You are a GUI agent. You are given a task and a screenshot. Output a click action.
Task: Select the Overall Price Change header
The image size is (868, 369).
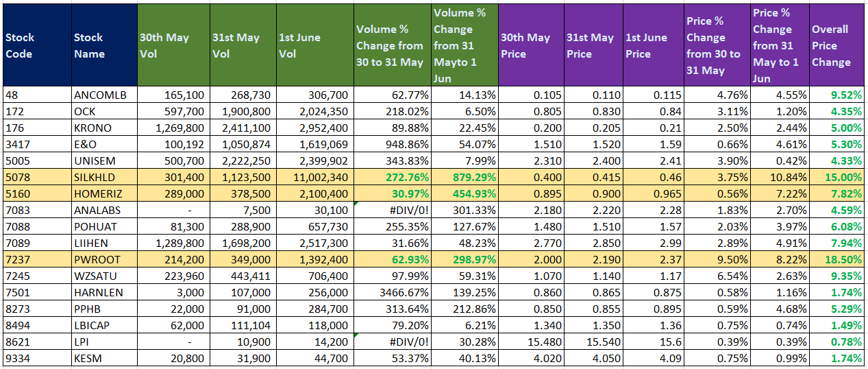click(x=837, y=46)
